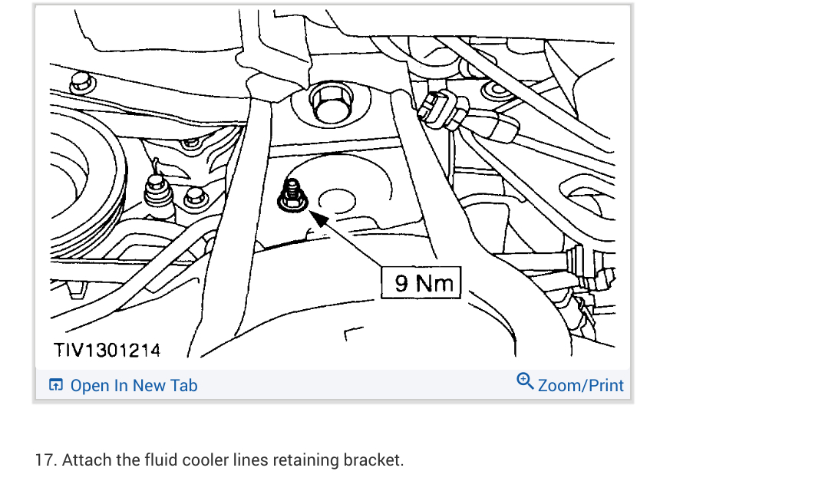The height and width of the screenshot is (504, 825).
Task: Click the bolt head in the diagram's upper-left corner
Action: click(x=82, y=83)
